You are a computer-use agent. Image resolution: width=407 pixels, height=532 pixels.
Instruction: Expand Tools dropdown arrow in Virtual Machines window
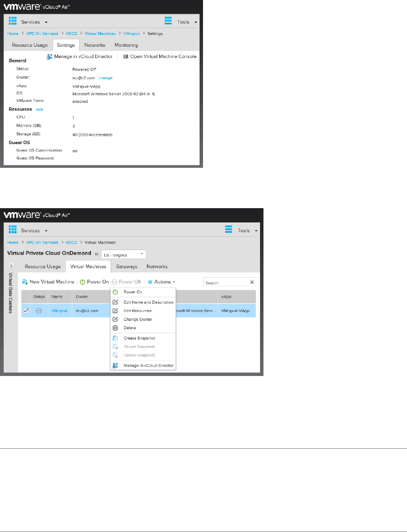coord(257,231)
